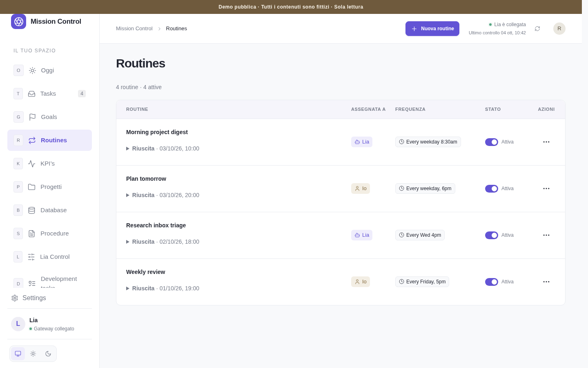Open actions menu for Plan tomorrow

click(x=546, y=188)
